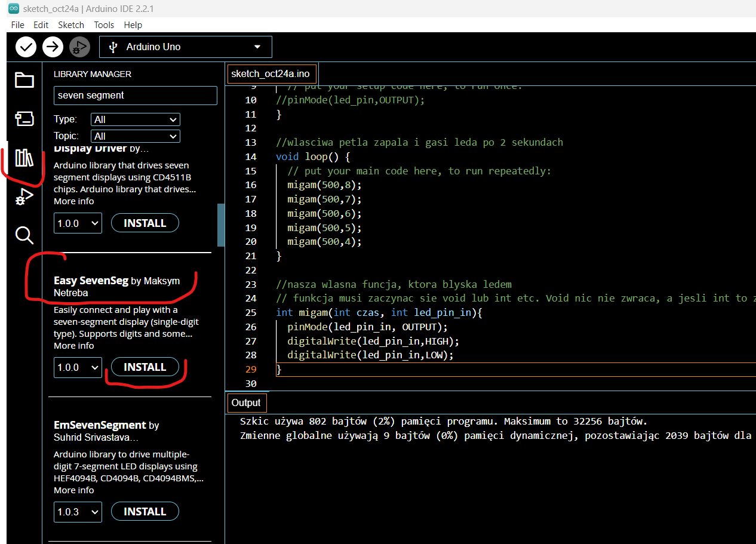Open More info for Easy SevenSeg library

coord(73,346)
